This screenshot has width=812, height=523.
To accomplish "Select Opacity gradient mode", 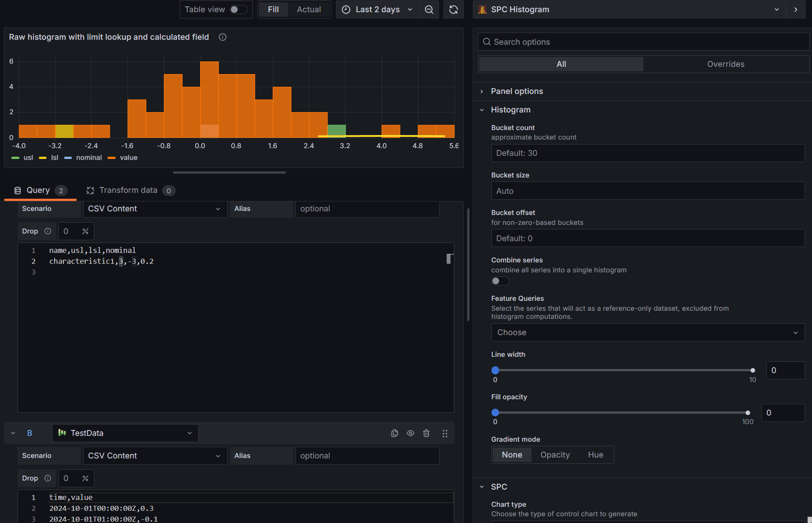I will [x=555, y=455].
